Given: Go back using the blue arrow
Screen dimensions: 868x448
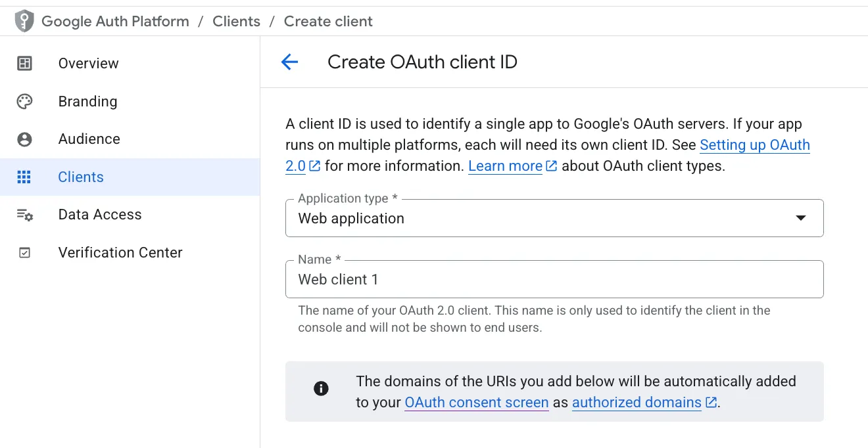Looking at the screenshot, I should coord(289,62).
